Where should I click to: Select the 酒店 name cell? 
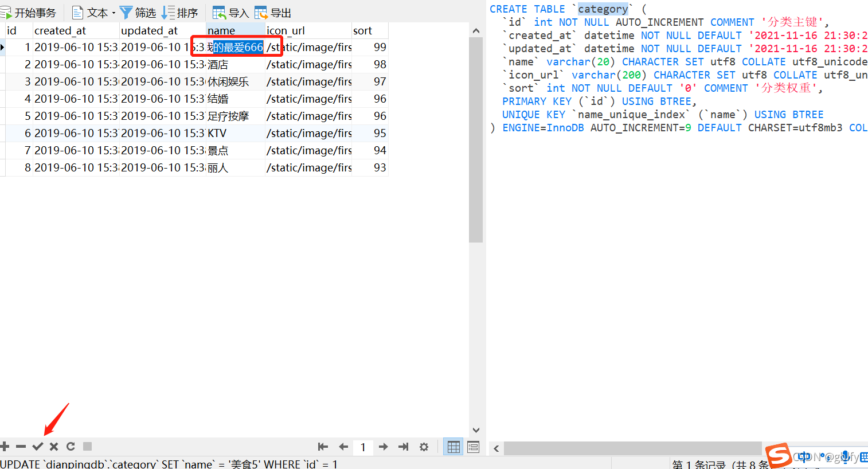[236, 64]
